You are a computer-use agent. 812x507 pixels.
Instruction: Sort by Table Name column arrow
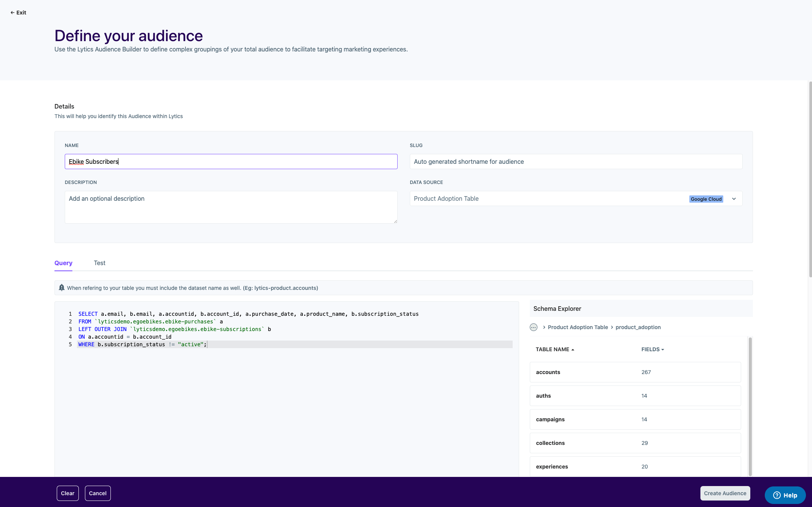[x=573, y=350]
